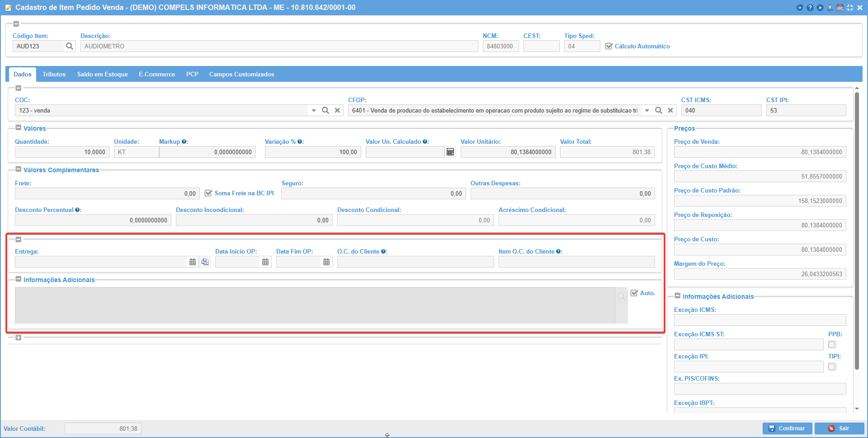Toggle Soma Frete na BC IPI checkbox
Image resolution: width=868 pixels, height=438 pixels.
[x=208, y=193]
